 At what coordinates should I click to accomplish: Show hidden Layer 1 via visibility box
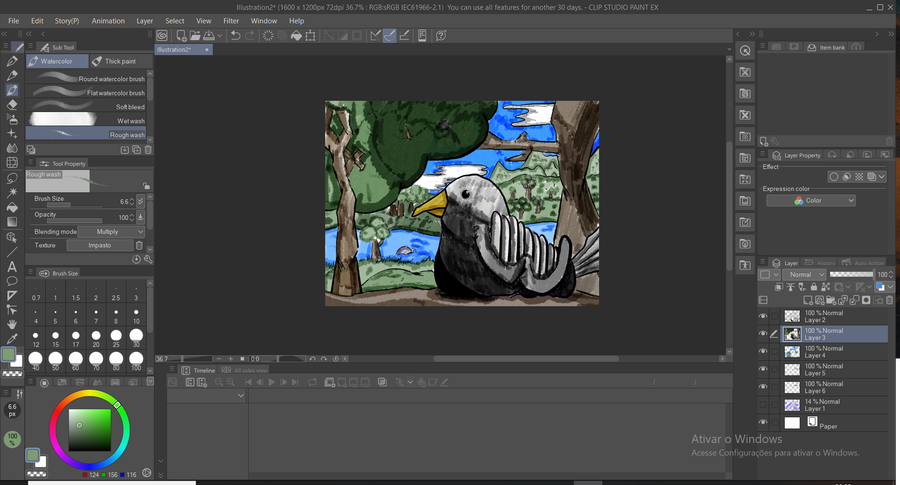[763, 405]
